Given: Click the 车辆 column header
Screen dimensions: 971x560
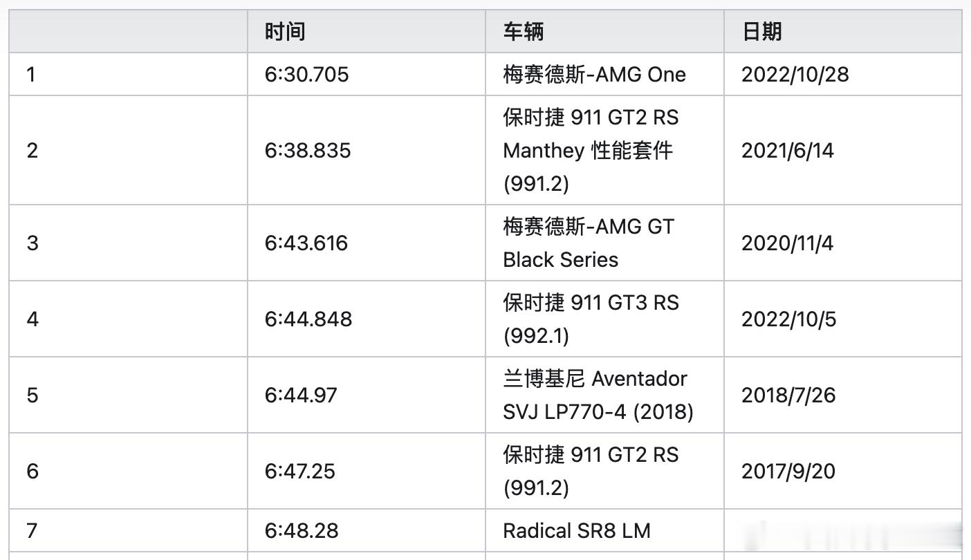Looking at the screenshot, I should (x=524, y=32).
